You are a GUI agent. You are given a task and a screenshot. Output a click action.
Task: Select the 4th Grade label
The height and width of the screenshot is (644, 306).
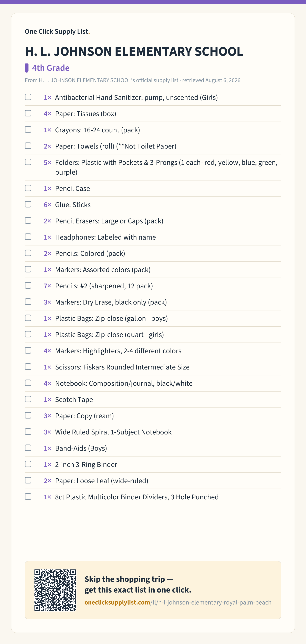51,68
